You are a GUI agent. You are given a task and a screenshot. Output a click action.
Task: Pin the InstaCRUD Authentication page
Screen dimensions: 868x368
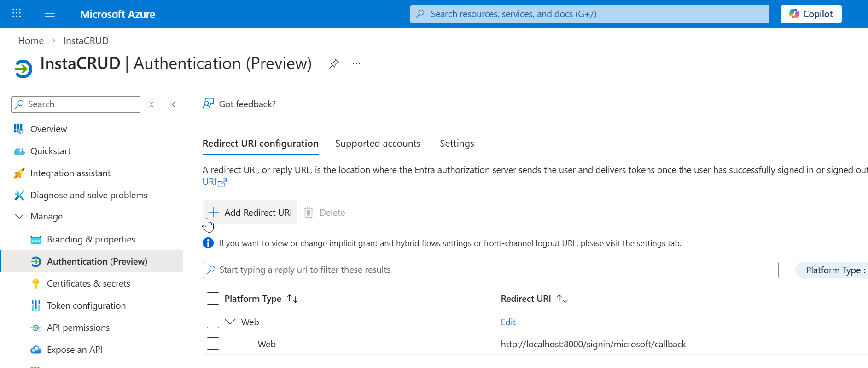334,64
